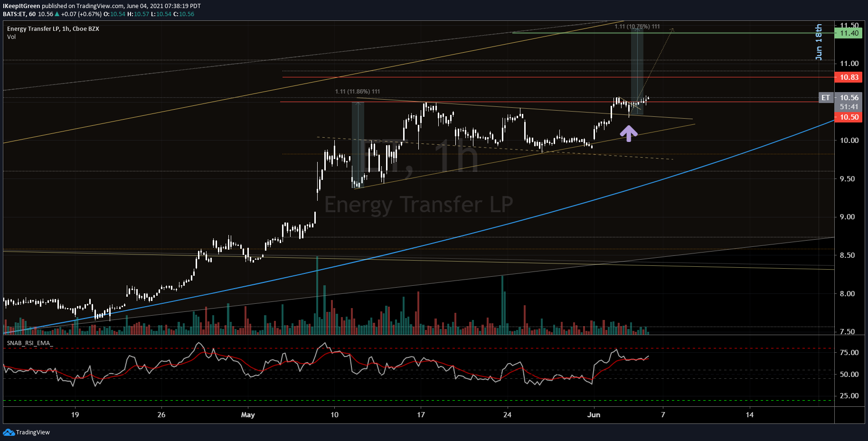868x441 pixels.
Task: Click the 9.00 price axis label
Action: 847,217
